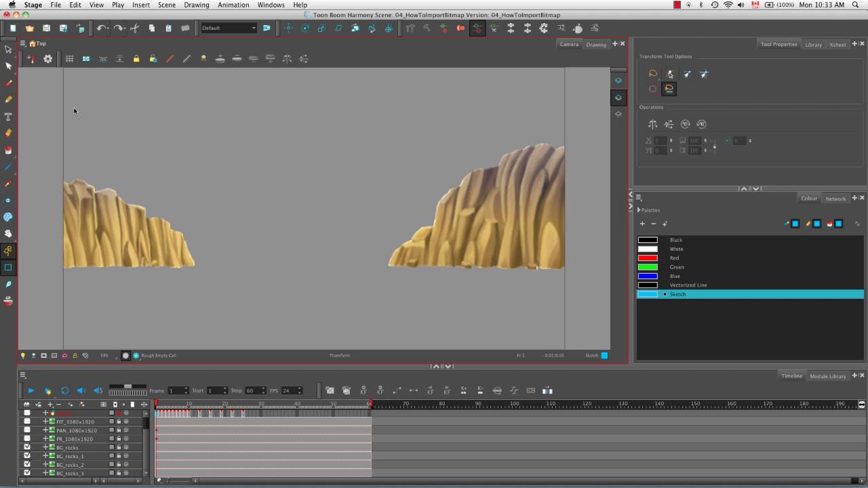868x488 pixels.
Task: Click Delete Layers minus in timeline
Action: [x=59, y=404]
